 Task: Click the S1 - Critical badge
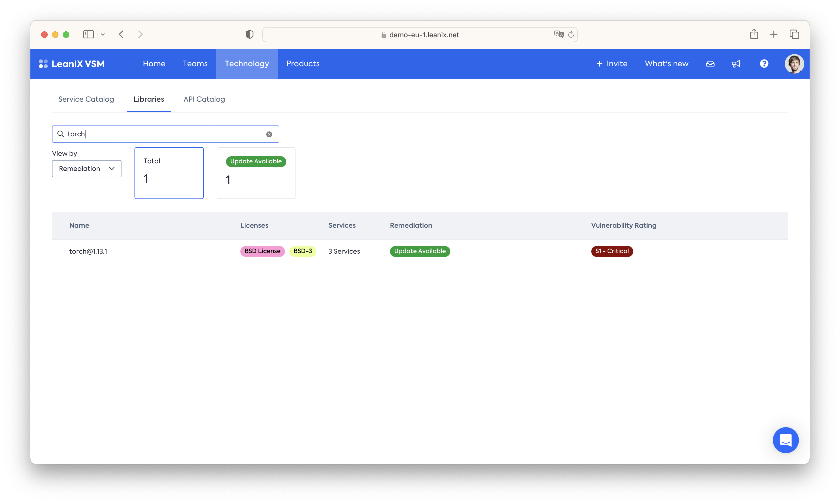(x=612, y=251)
